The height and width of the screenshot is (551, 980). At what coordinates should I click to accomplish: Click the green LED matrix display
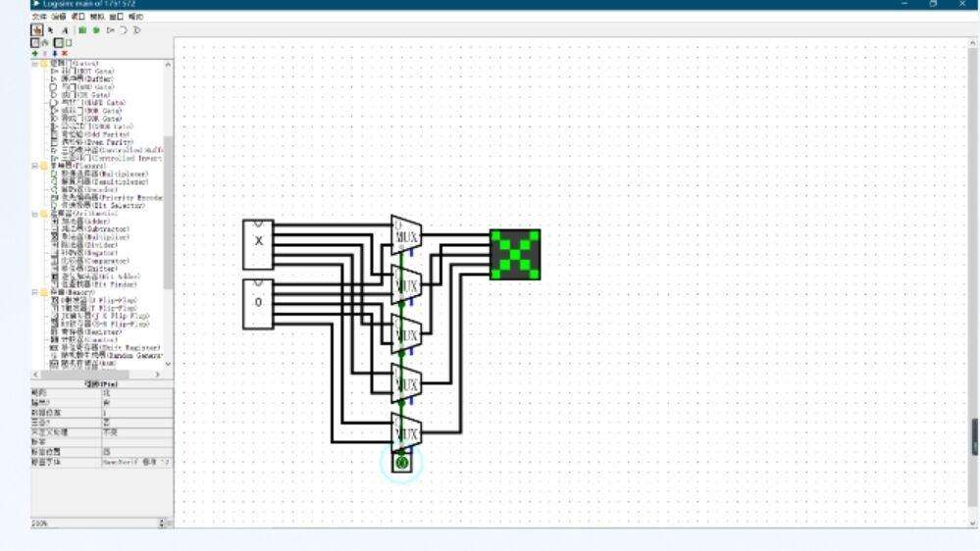click(x=515, y=255)
